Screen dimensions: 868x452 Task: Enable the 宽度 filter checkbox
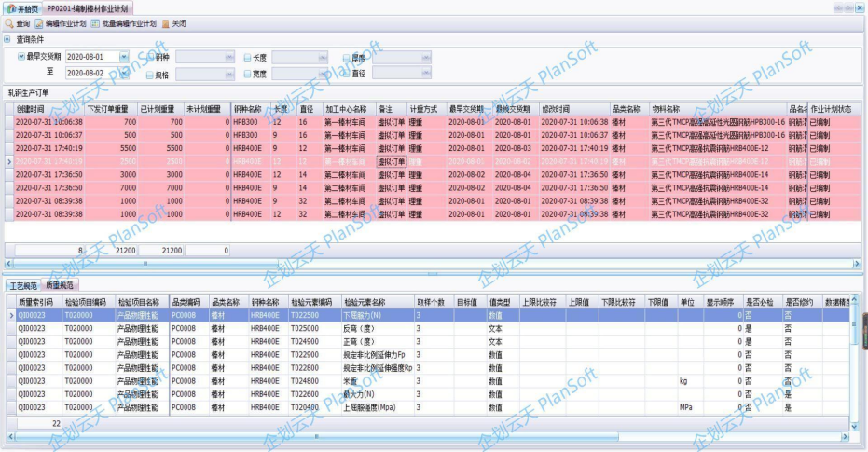coord(247,74)
